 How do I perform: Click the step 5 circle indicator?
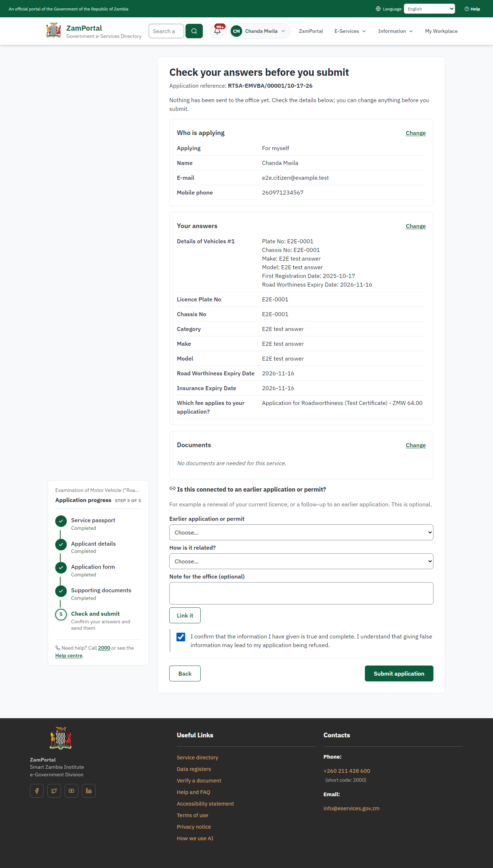(x=61, y=614)
